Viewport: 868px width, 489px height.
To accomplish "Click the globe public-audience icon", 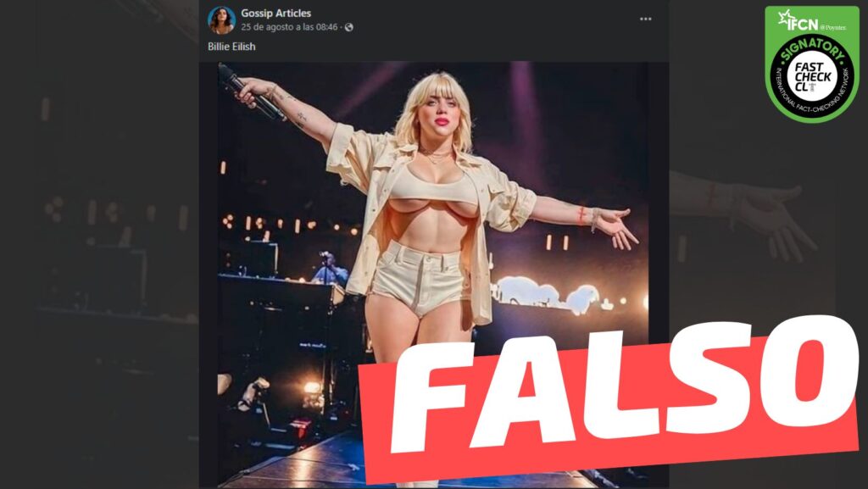I will click(x=349, y=27).
